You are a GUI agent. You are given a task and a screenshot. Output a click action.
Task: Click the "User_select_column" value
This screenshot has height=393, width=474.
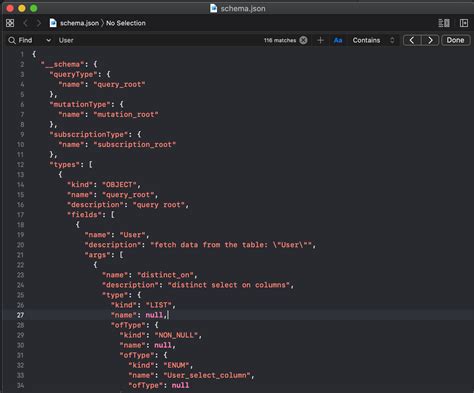pyautogui.click(x=207, y=375)
